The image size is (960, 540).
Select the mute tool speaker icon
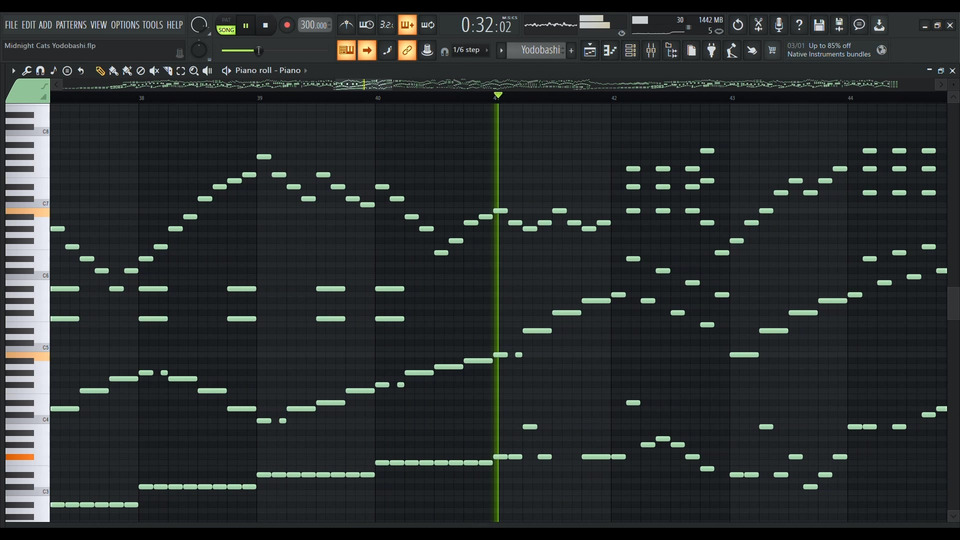(154, 71)
